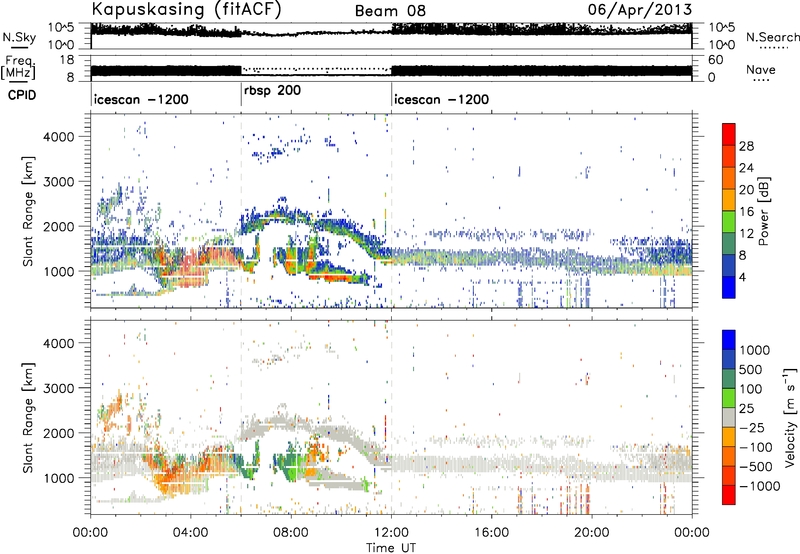Click the '20:00' time axis label
800x554 pixels.
click(591, 533)
